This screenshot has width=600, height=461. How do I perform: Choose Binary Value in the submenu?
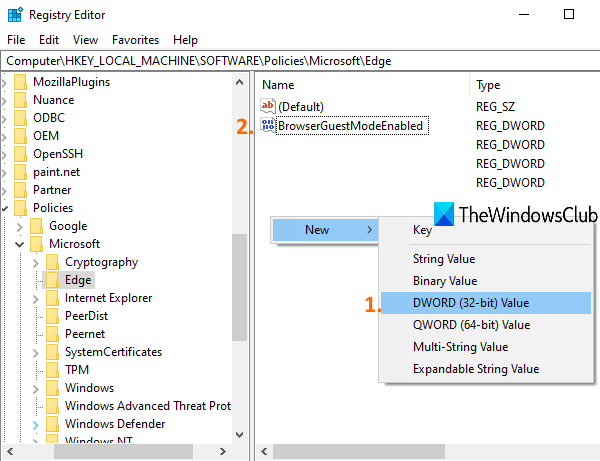[486, 281]
